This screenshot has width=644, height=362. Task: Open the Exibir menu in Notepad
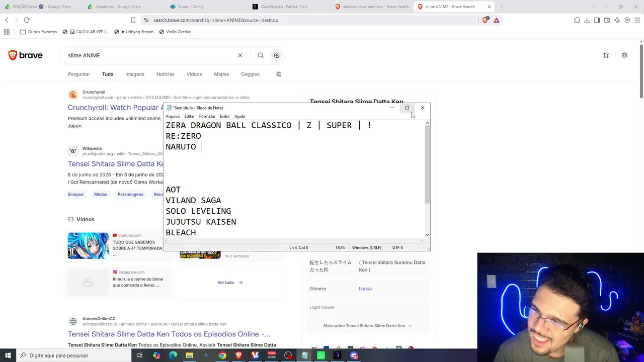point(225,116)
